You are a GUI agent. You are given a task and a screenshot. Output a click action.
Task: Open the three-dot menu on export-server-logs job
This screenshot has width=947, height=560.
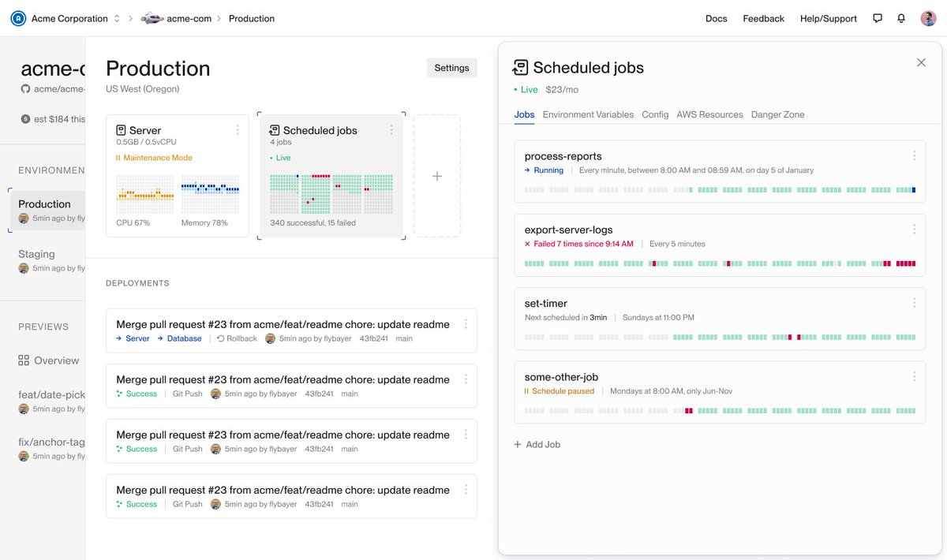point(914,230)
